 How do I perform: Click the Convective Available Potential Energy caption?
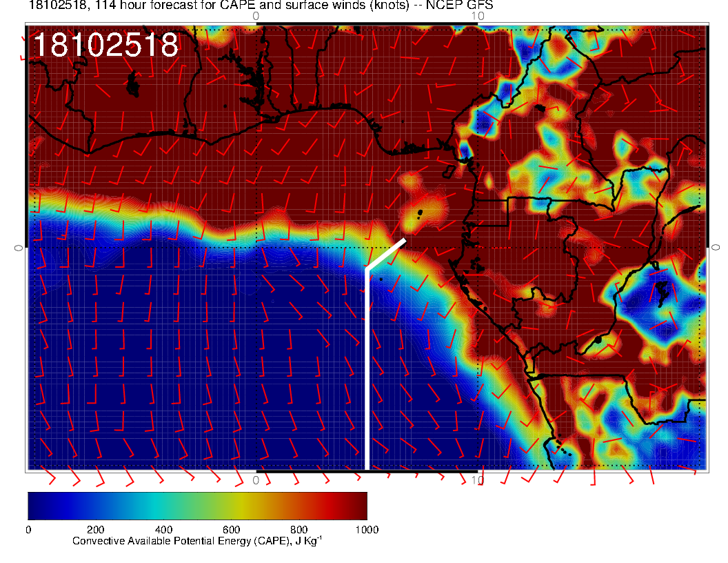197,542
